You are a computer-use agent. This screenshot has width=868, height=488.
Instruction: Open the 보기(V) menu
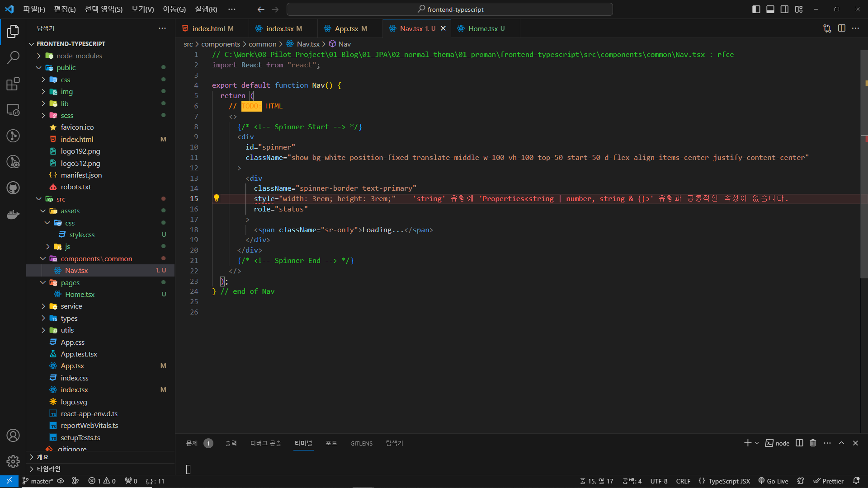coord(142,9)
